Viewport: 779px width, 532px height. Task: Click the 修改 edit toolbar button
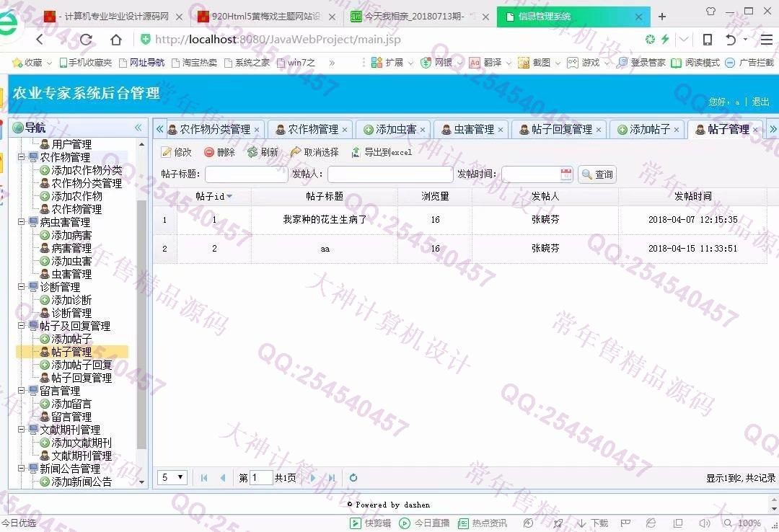(177, 152)
